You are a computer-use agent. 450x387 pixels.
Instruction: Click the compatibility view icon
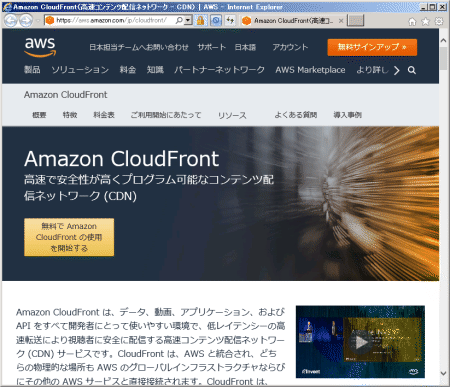coord(216,21)
